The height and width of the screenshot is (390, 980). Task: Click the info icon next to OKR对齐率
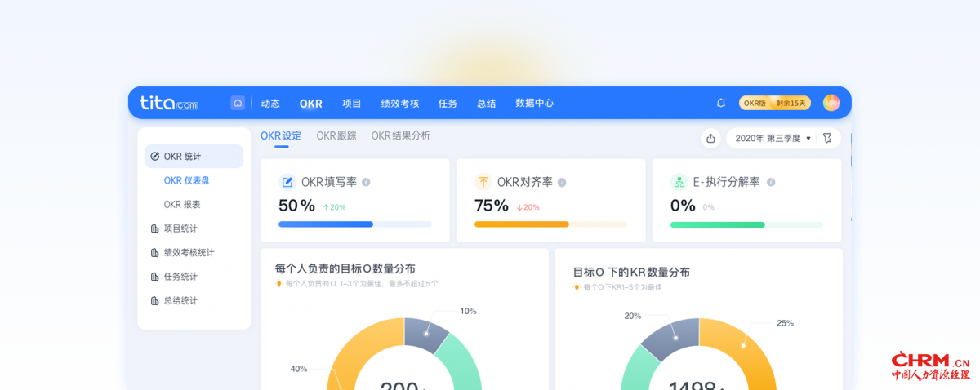coord(562,182)
